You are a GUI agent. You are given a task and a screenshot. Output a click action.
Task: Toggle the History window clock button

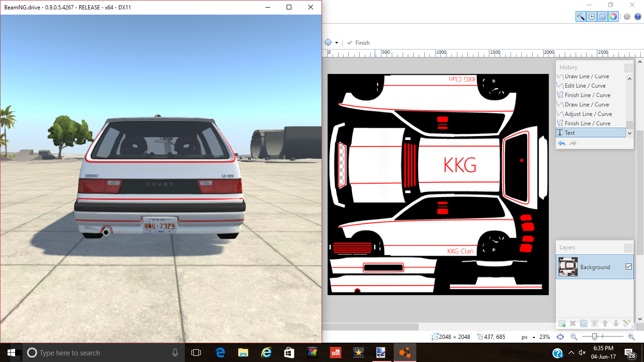pos(591,16)
